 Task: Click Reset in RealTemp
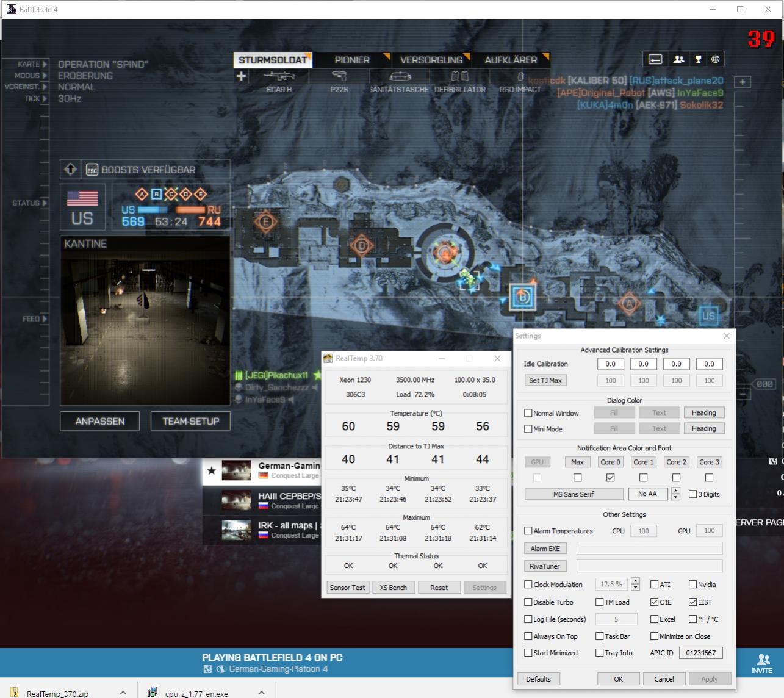(x=439, y=588)
